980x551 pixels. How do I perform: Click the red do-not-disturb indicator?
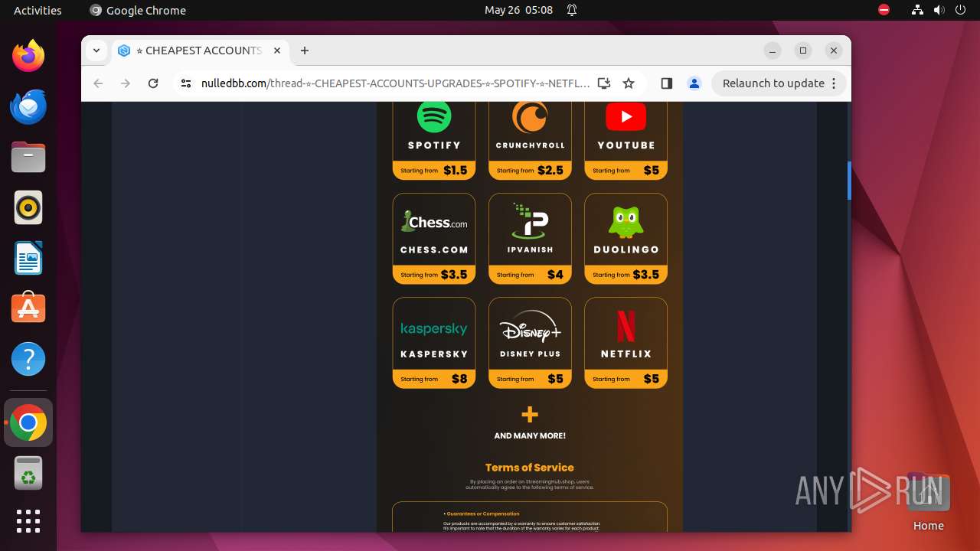[x=884, y=10]
